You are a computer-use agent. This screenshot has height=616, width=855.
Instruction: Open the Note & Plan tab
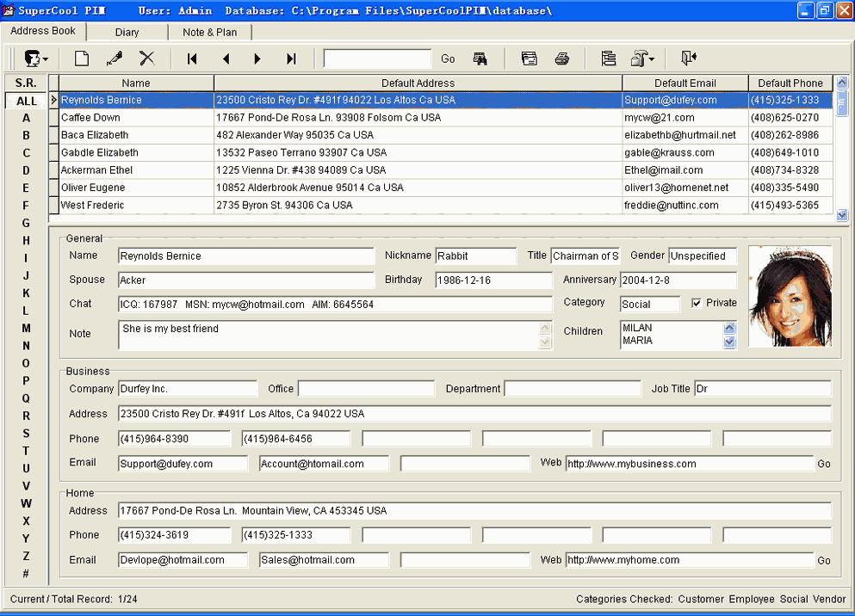pos(209,32)
